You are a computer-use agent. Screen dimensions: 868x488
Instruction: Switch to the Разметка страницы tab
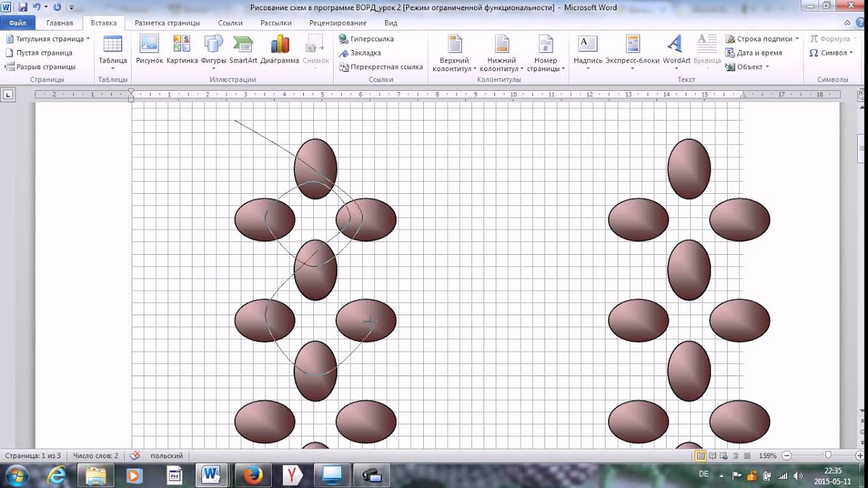[x=167, y=23]
